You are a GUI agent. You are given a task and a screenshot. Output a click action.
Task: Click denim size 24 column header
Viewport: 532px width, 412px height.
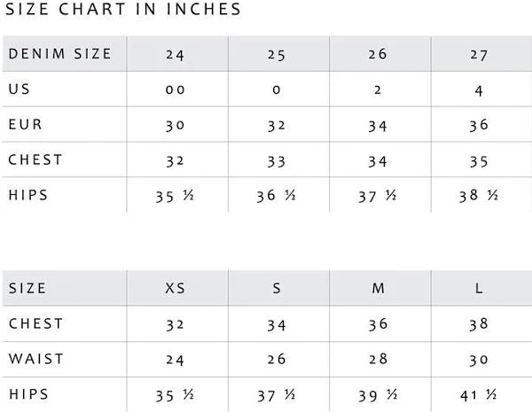176,54
